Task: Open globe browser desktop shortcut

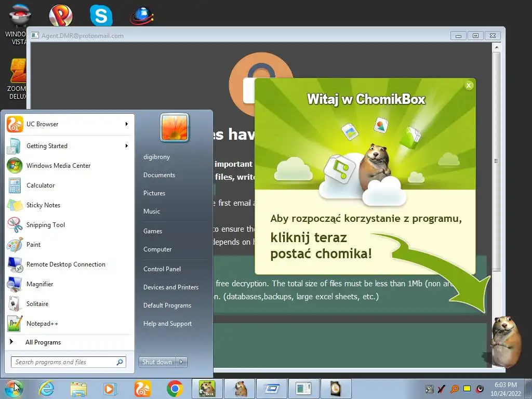Action: 142,15
